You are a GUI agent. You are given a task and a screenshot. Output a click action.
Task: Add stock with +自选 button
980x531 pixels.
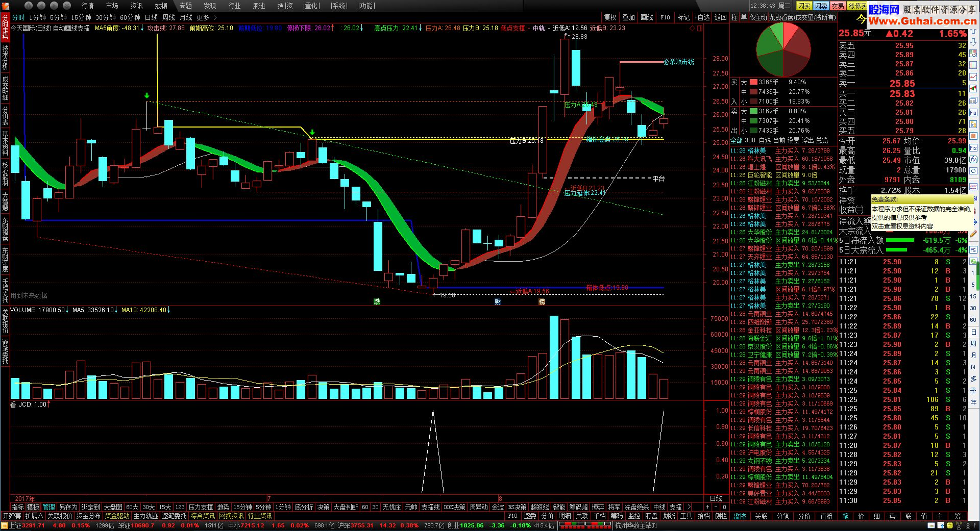[702, 17]
